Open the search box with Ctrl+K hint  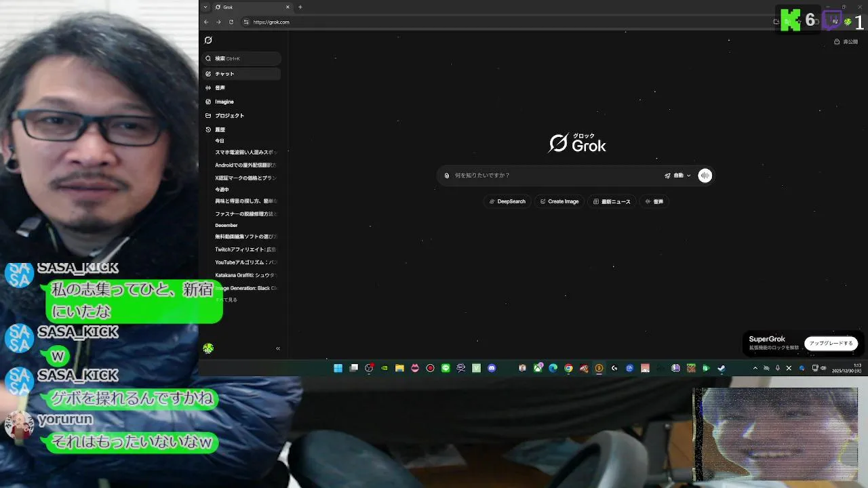(242, 58)
